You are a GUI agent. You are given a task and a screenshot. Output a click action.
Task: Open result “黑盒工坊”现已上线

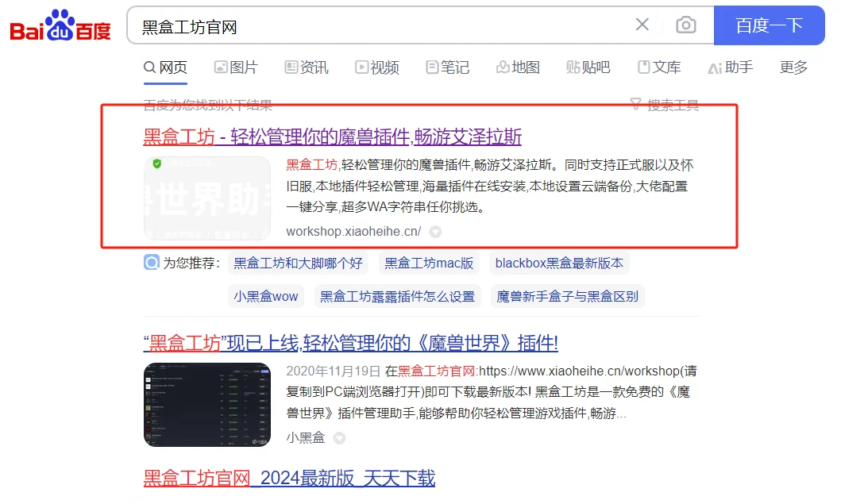click(x=351, y=343)
